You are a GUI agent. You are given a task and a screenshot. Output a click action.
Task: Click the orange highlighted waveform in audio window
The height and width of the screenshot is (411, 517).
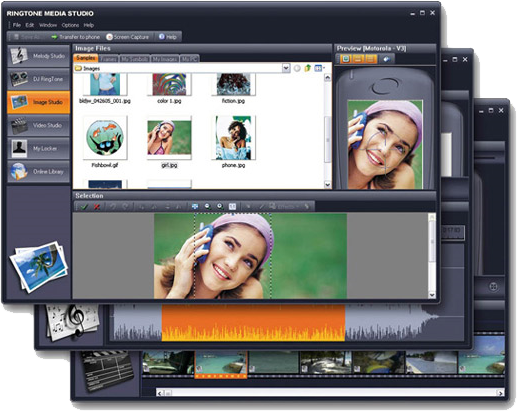coord(253,323)
